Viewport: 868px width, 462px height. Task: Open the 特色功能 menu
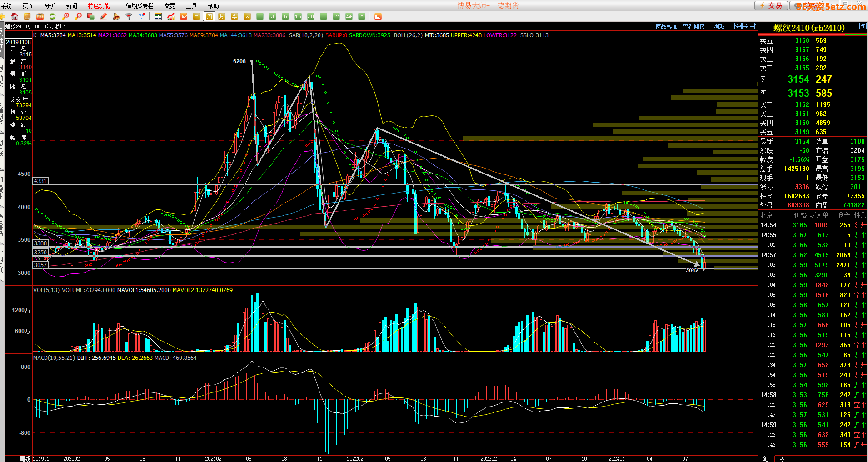99,6
